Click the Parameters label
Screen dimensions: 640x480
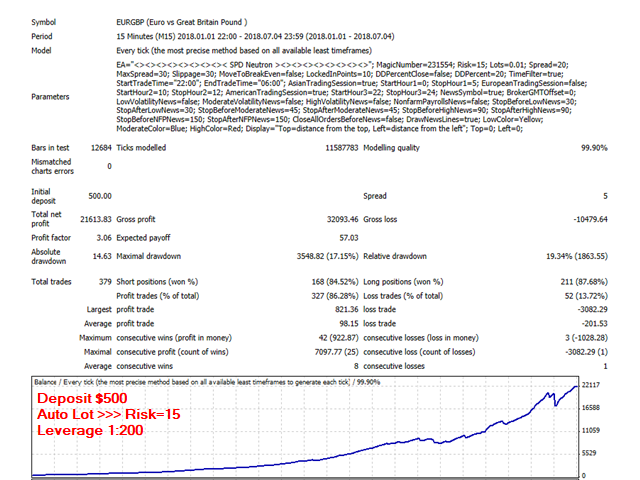50,97
